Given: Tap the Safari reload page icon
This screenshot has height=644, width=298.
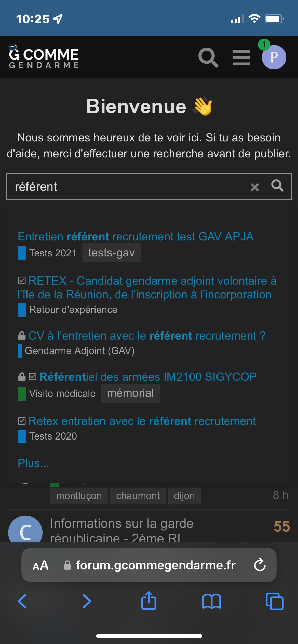Looking at the screenshot, I should (x=260, y=565).
